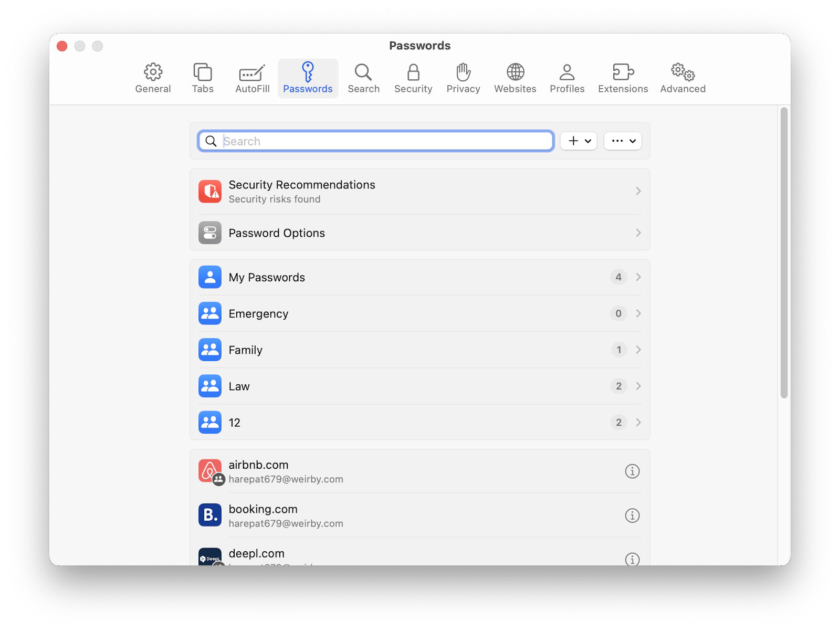Open Security Recommendations title text
The image size is (840, 631).
pos(302,185)
